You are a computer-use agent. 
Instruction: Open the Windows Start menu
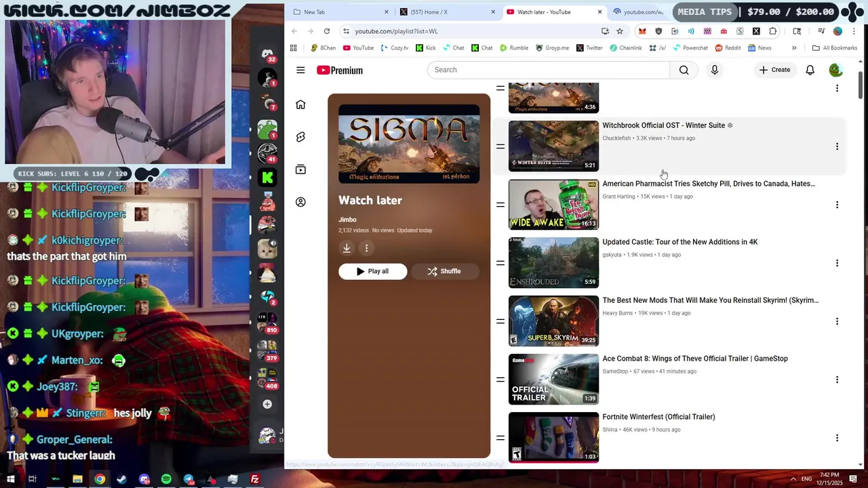11,479
